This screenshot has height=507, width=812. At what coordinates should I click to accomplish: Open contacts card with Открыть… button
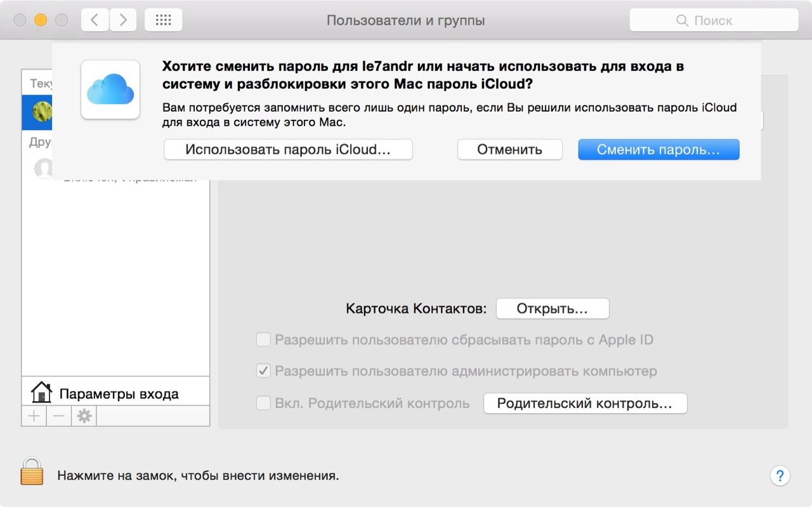click(553, 309)
